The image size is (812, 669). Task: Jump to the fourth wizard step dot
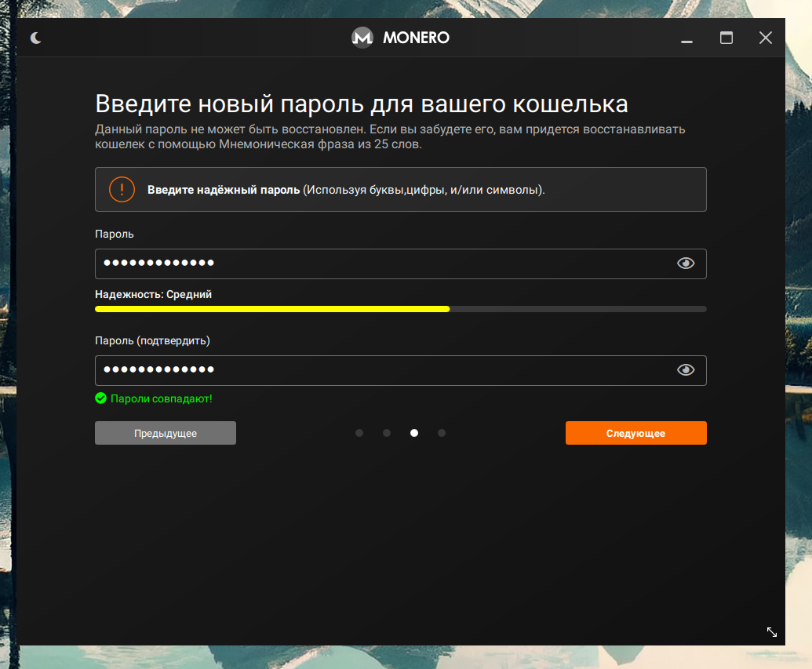pos(442,432)
